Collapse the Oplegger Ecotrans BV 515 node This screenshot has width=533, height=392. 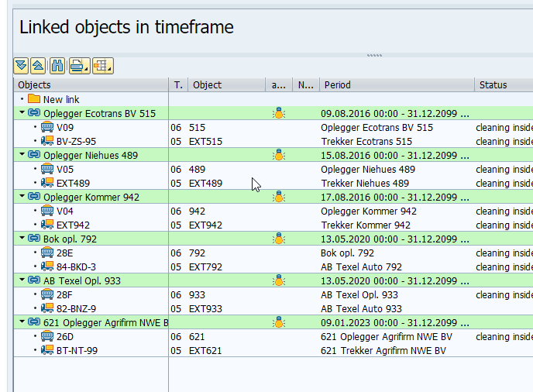22,112
